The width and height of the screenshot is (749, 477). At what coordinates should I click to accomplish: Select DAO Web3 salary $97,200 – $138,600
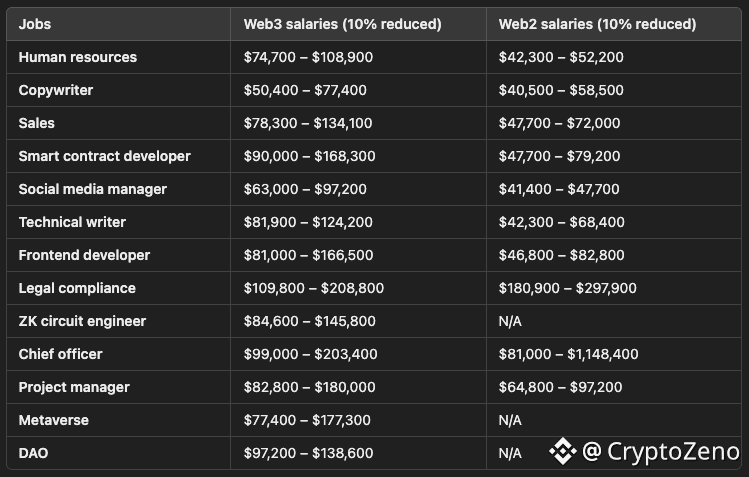[309, 453]
